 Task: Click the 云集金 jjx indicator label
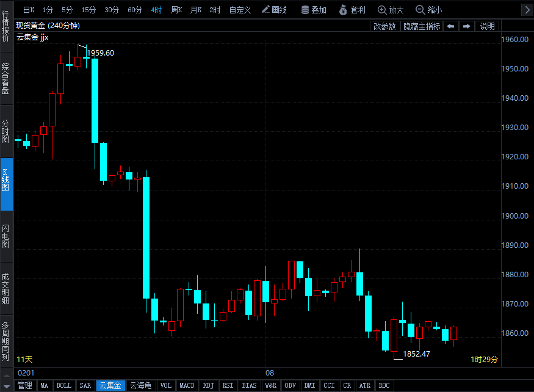click(32, 37)
